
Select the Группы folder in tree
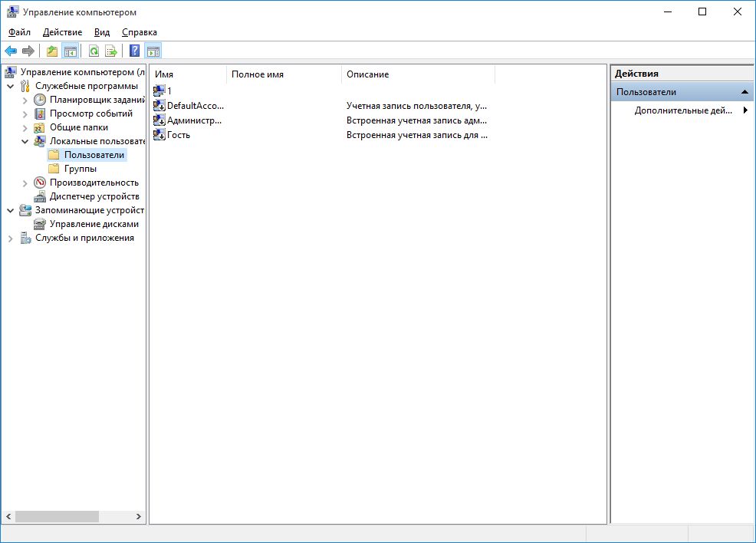coord(80,169)
